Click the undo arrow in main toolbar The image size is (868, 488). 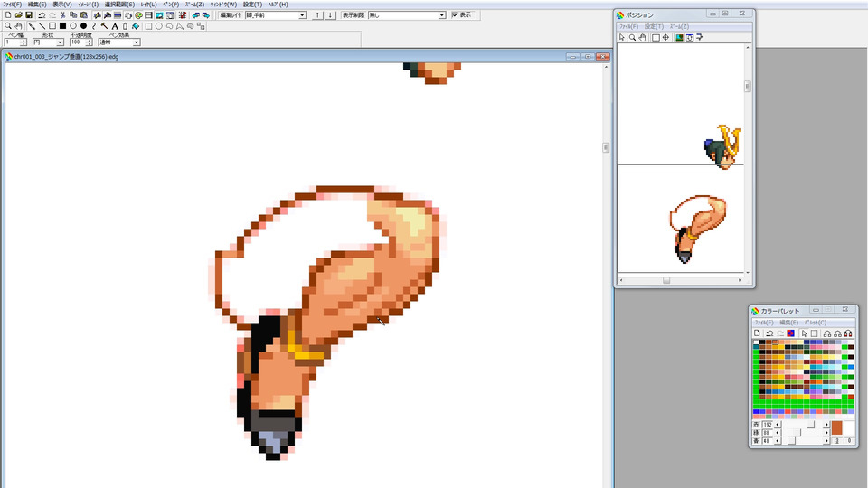click(x=42, y=15)
